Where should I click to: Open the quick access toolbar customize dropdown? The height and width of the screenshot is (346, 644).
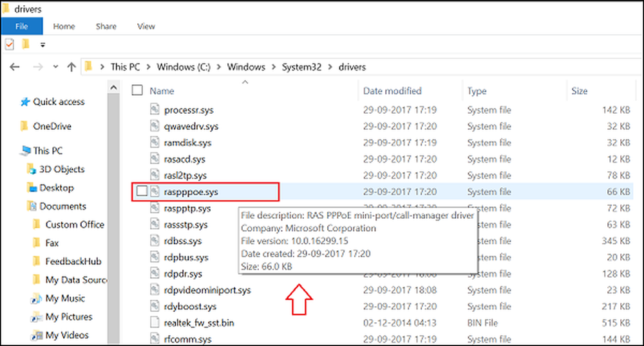point(43,44)
